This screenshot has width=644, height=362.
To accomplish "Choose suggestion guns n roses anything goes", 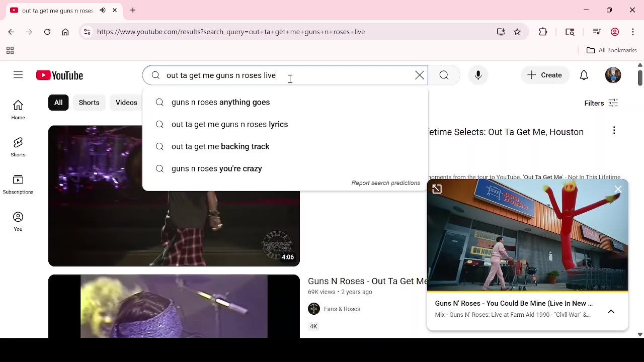I will click(x=285, y=102).
